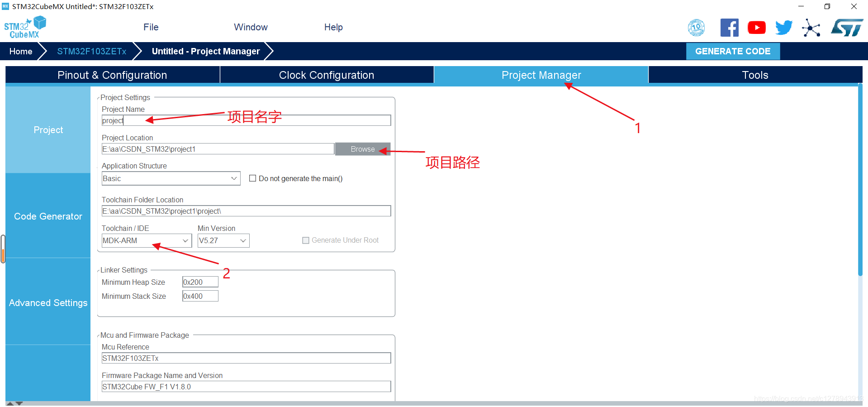The height and width of the screenshot is (407, 868).
Task: Click Browse for project location
Action: (363, 149)
